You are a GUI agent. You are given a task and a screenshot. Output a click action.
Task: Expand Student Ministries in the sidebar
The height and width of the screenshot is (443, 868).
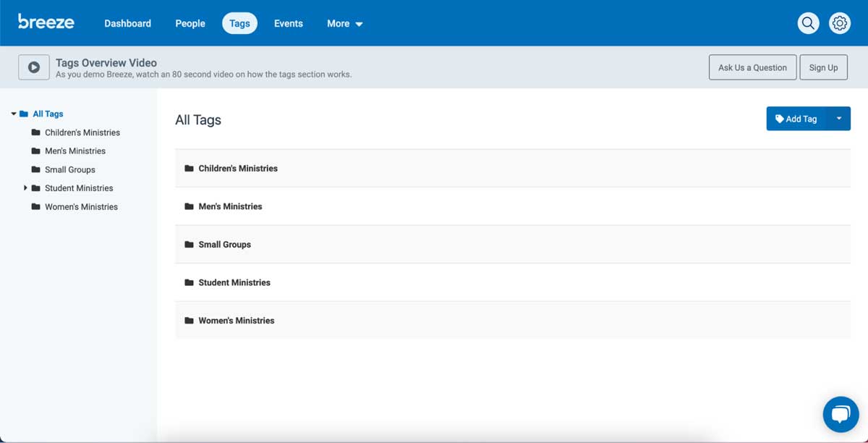click(25, 187)
